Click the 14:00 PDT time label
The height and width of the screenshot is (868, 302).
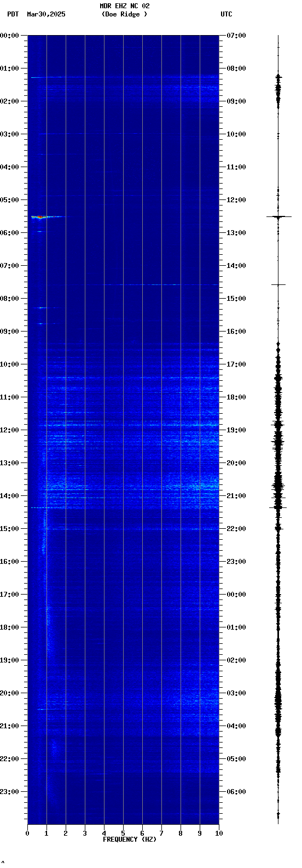9,496
